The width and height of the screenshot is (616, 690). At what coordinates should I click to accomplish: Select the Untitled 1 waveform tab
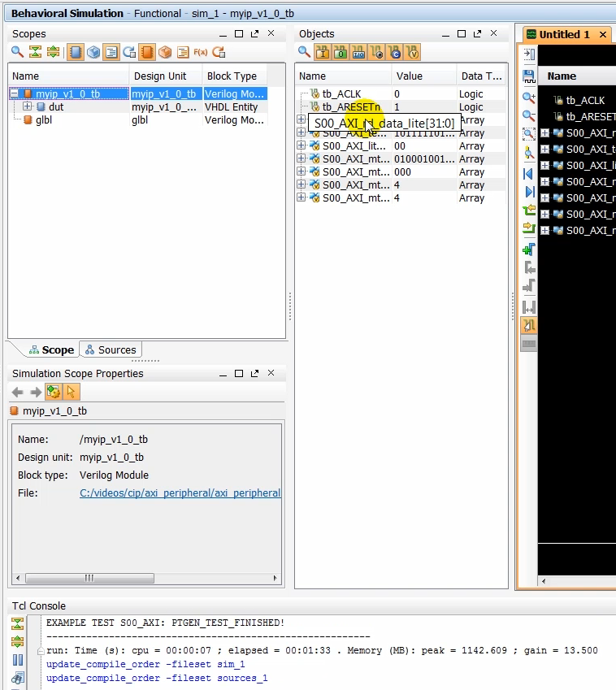565,35
